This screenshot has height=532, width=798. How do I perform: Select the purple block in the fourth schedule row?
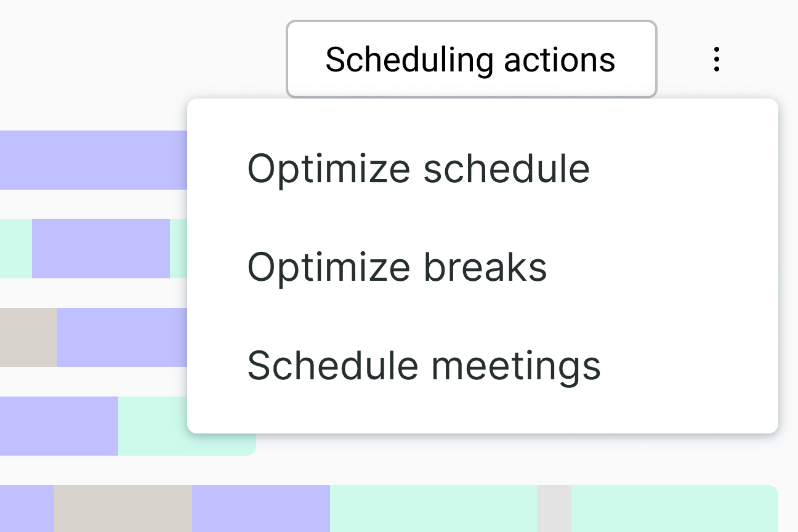pos(58,425)
